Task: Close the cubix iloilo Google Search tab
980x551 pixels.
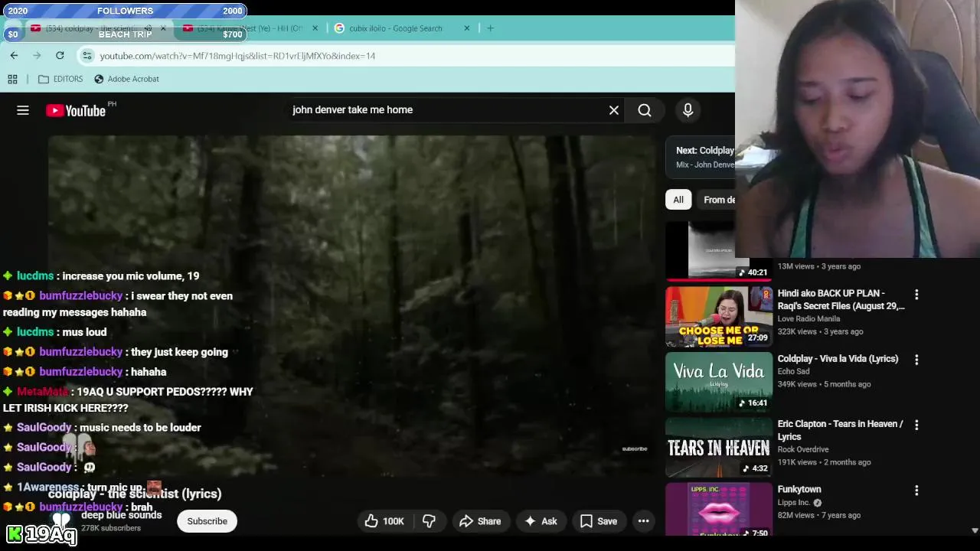Action: (x=467, y=28)
